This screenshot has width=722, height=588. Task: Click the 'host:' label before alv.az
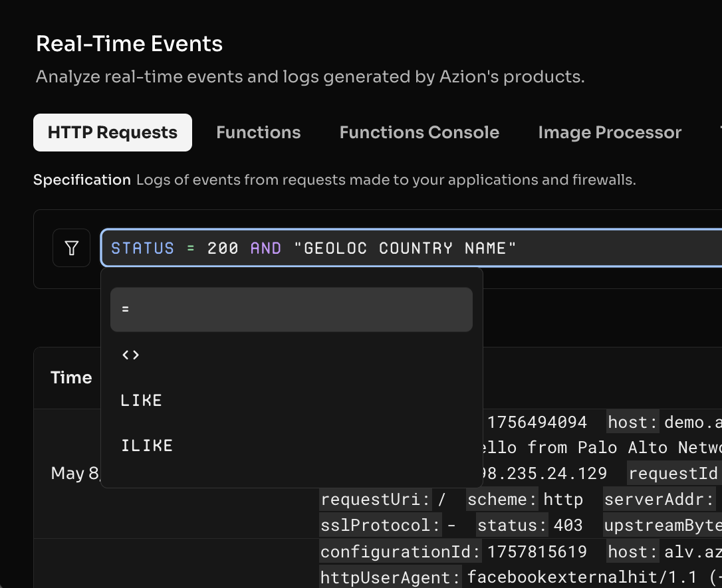coord(633,551)
